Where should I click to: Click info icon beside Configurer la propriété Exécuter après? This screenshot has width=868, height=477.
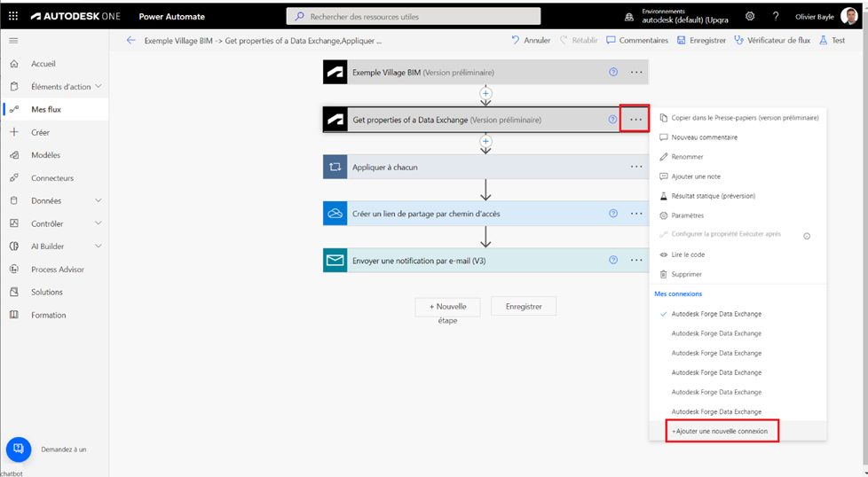(807, 236)
